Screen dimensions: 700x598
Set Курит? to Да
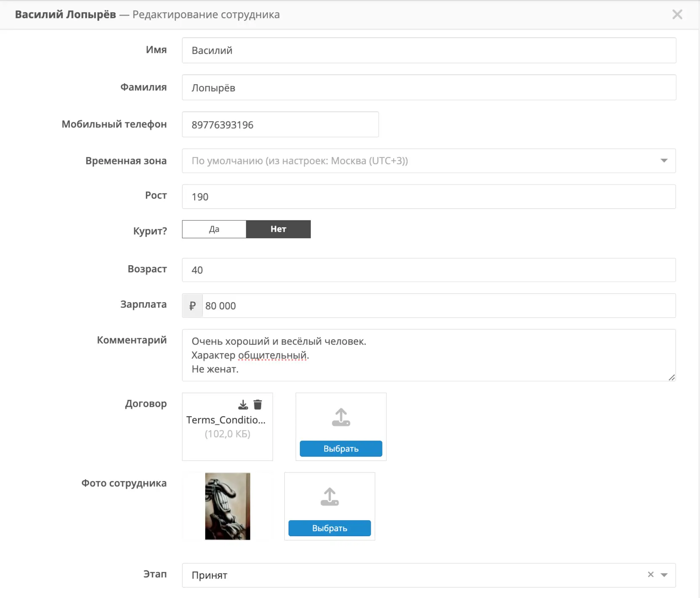tap(214, 229)
